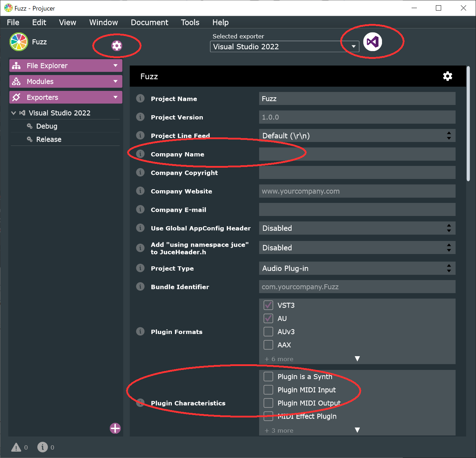476x458 pixels.
Task: Click info icon for Company Copyright
Action: [140, 172]
